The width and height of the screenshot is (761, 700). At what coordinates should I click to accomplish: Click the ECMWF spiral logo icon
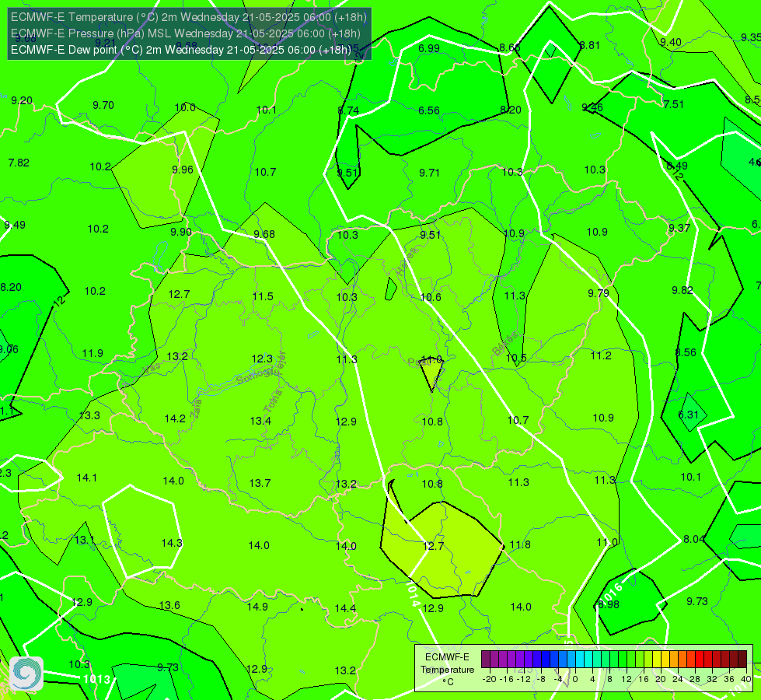pyautogui.click(x=26, y=674)
